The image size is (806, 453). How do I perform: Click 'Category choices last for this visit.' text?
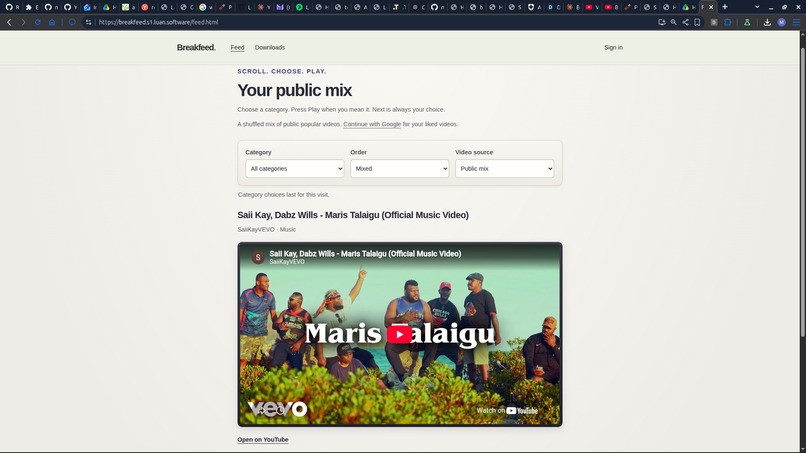click(283, 194)
